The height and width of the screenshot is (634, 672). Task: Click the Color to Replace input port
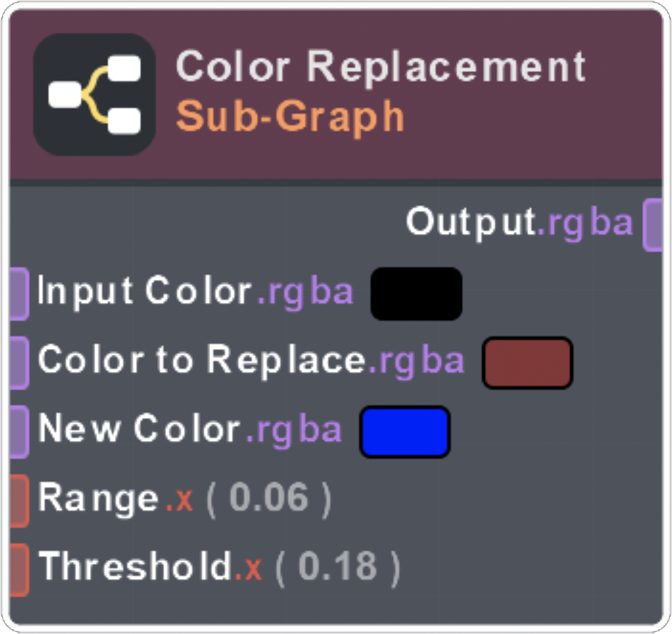pyautogui.click(x=19, y=362)
